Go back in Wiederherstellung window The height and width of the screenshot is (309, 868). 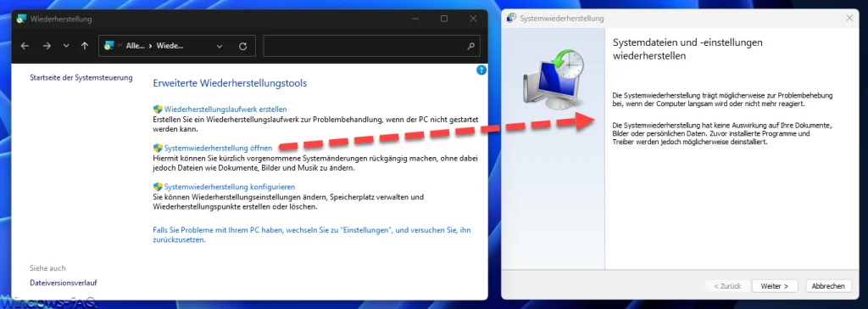25,46
